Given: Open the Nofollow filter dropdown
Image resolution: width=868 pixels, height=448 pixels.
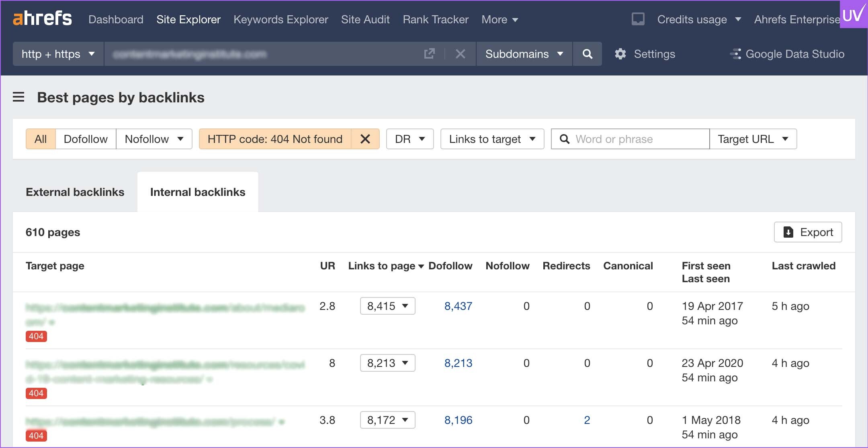Looking at the screenshot, I should 154,139.
